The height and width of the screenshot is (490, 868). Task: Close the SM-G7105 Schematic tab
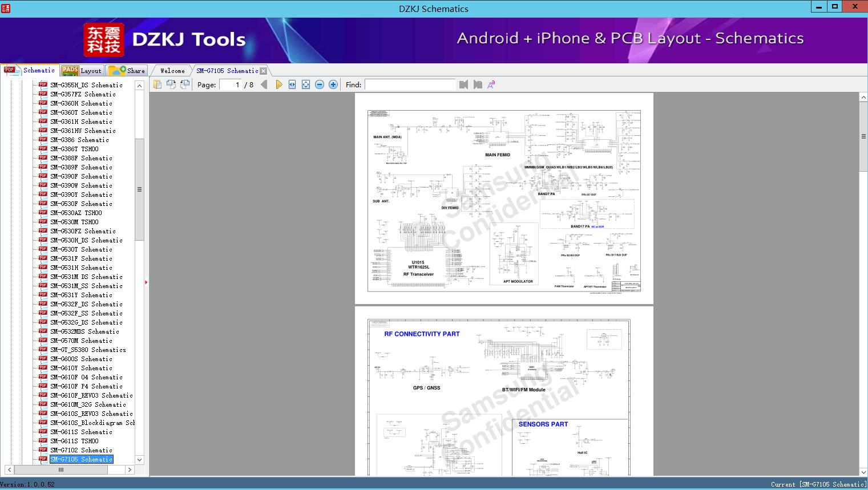(263, 71)
